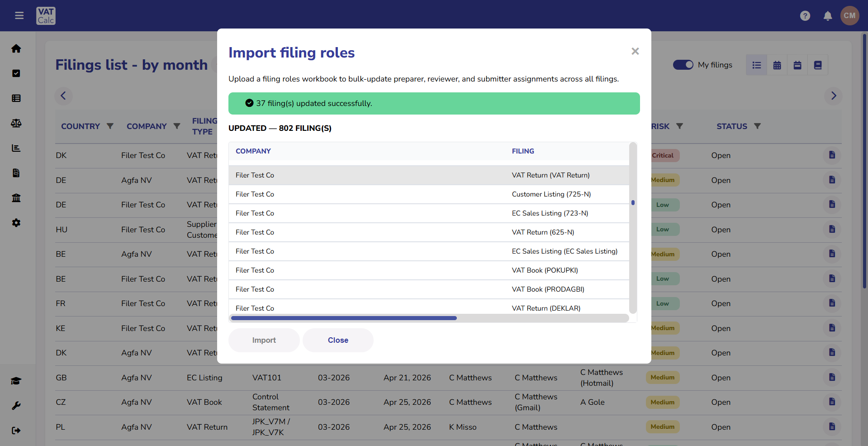The height and width of the screenshot is (446, 868).
Task: Open the Company column filter
Action: 177,126
